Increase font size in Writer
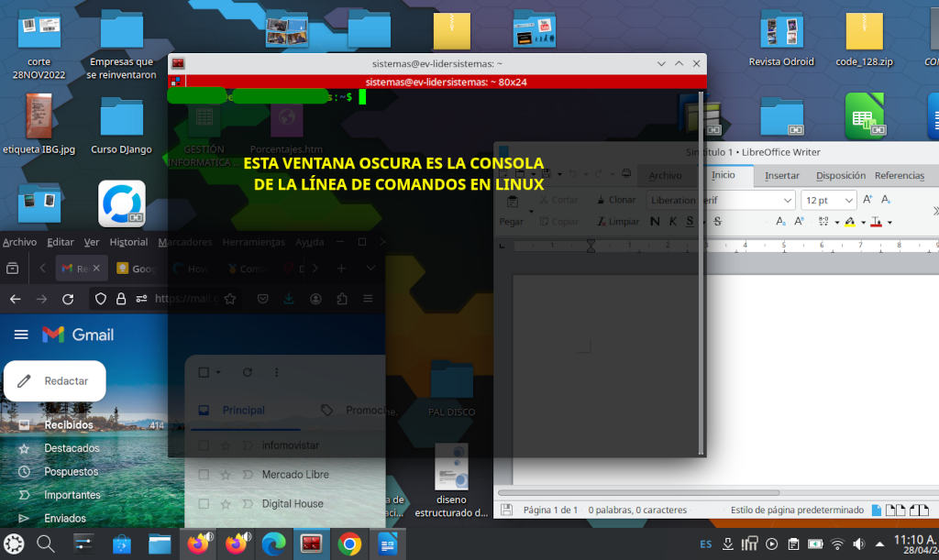The width and height of the screenshot is (939, 560). [867, 199]
